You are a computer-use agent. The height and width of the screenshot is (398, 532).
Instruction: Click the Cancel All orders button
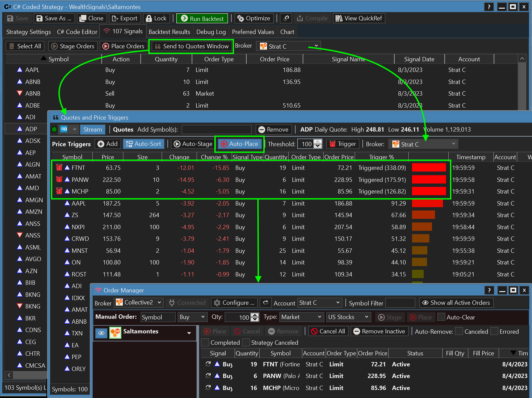coord(328,331)
